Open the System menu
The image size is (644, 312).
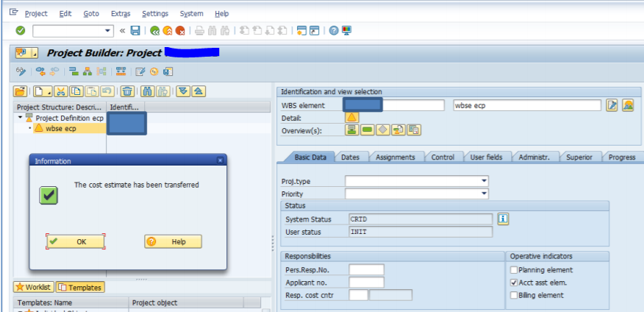click(x=191, y=13)
